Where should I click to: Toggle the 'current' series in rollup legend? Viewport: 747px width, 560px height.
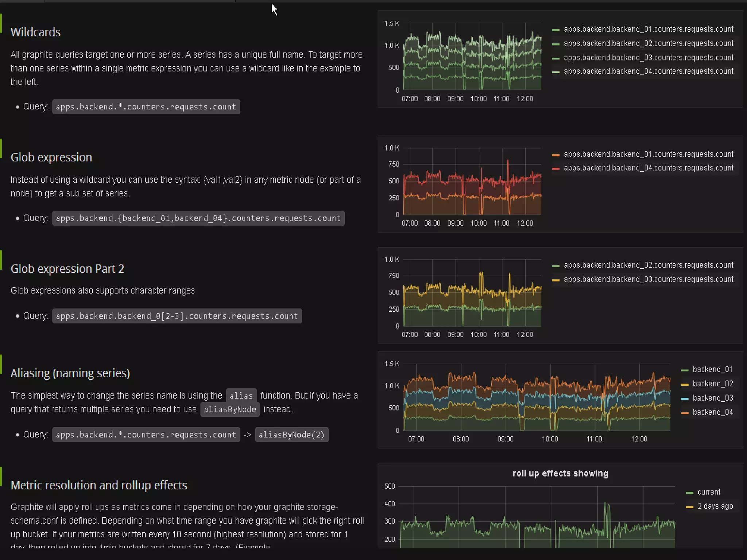point(709,492)
